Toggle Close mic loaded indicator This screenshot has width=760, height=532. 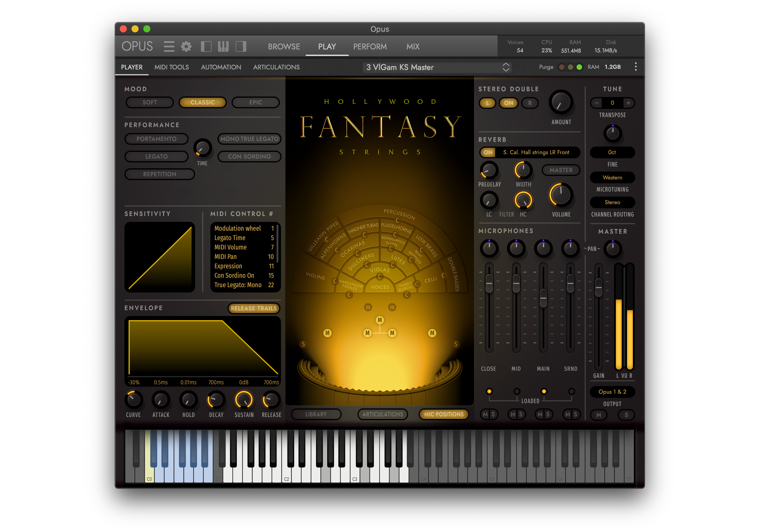tap(489, 391)
